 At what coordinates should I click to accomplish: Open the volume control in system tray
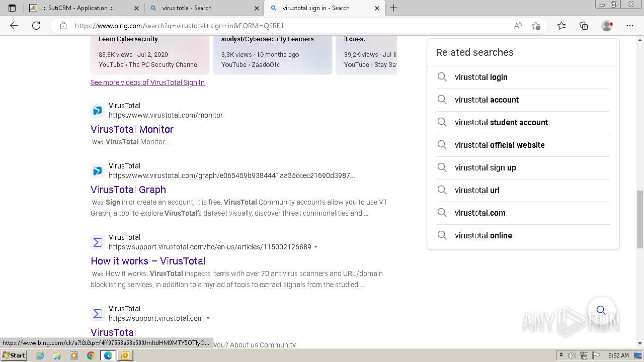[572, 355]
